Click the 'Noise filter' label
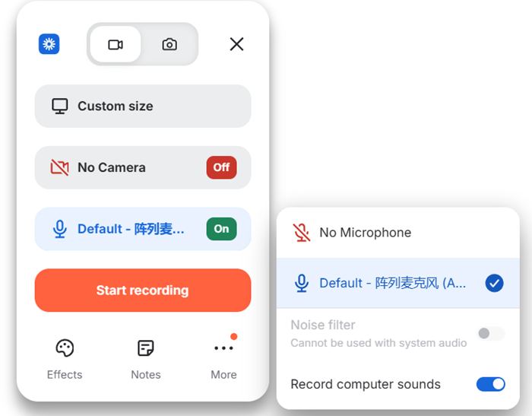Viewport: 532px width, 416px height. [323, 325]
